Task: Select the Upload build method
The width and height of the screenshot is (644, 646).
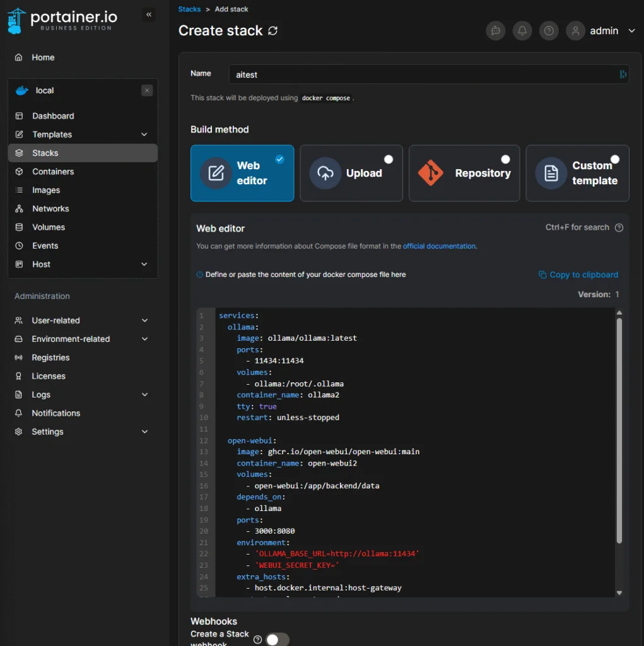Action: [351, 173]
